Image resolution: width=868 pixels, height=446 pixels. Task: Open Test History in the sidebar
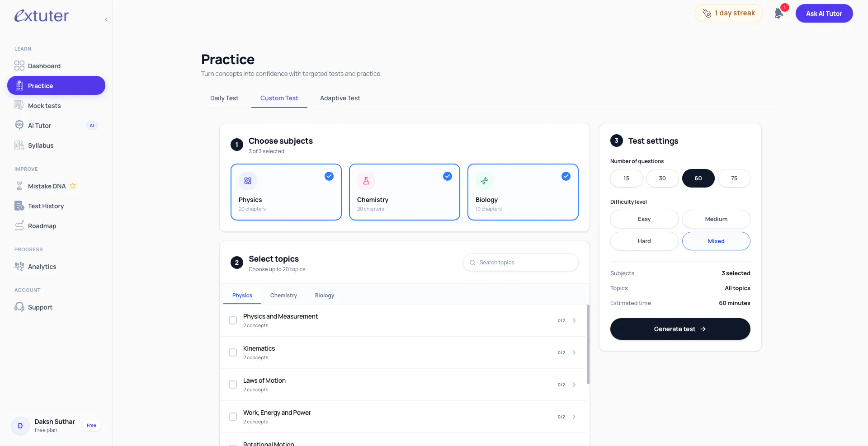click(56, 206)
